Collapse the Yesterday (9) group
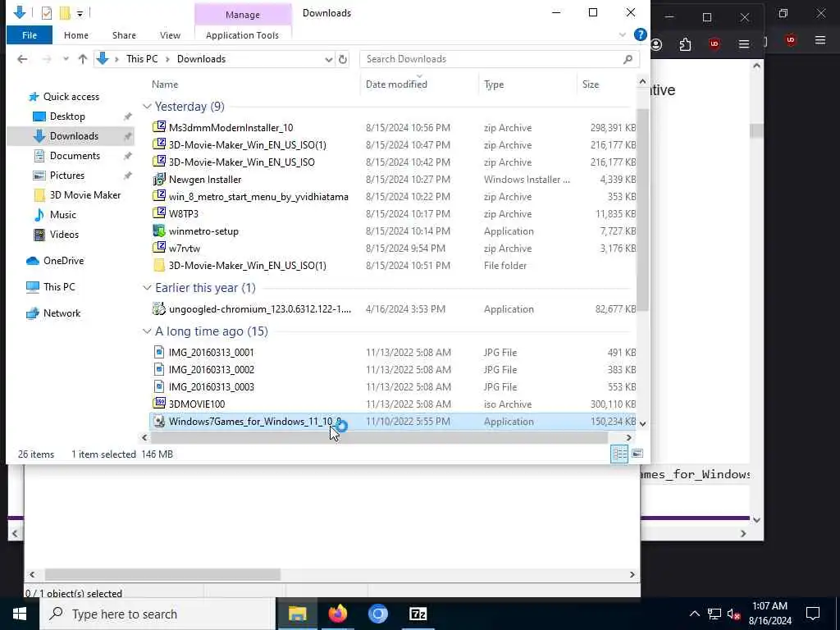840x630 pixels. pyautogui.click(x=147, y=106)
